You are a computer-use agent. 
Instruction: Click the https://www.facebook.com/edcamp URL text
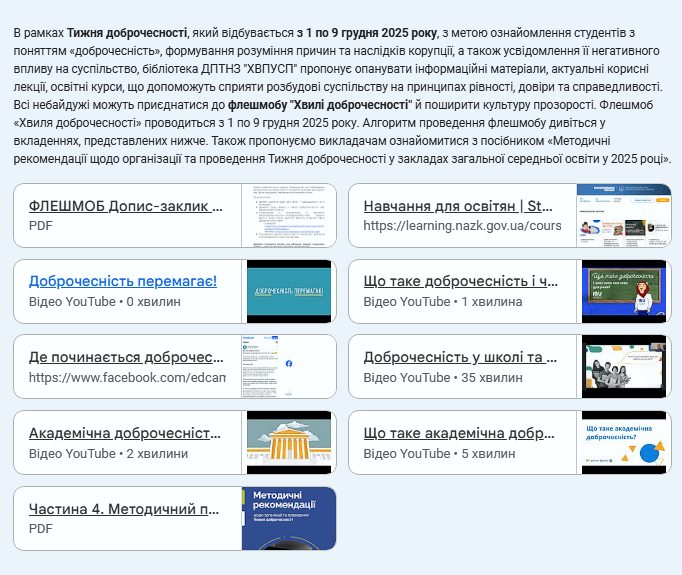click(127, 378)
